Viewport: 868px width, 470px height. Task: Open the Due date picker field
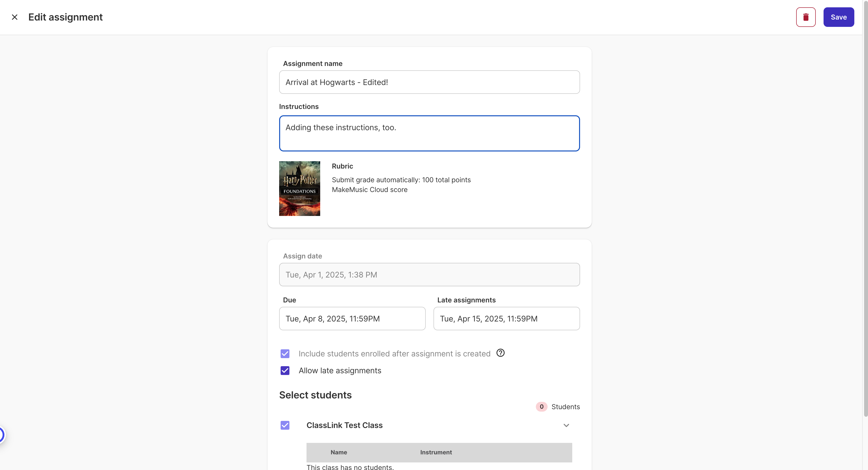click(352, 318)
